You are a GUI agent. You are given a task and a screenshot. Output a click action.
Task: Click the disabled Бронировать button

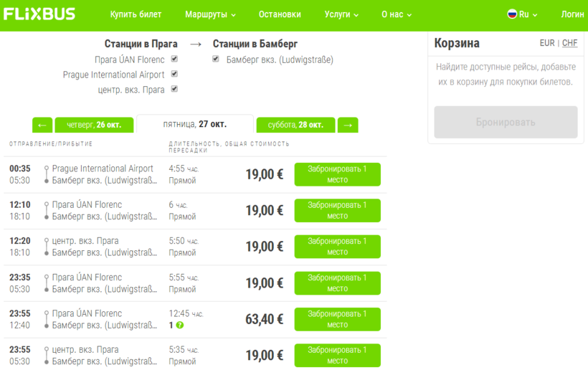506,122
